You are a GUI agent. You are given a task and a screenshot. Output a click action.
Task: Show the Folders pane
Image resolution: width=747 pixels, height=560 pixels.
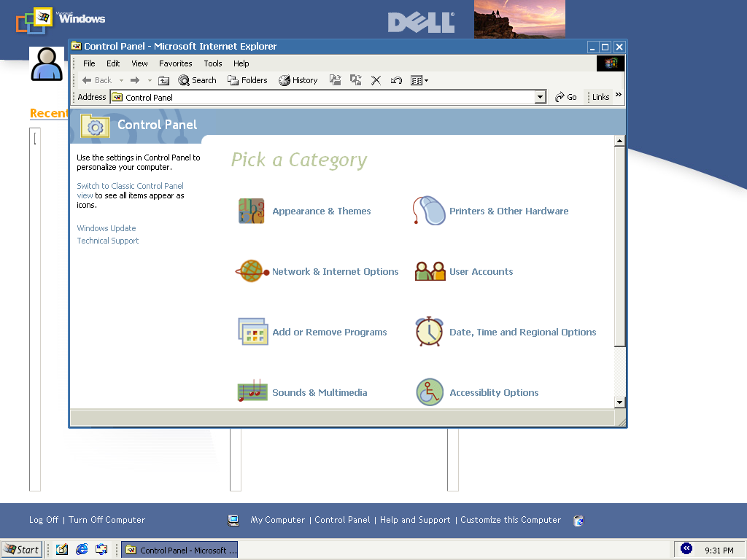pyautogui.click(x=247, y=80)
